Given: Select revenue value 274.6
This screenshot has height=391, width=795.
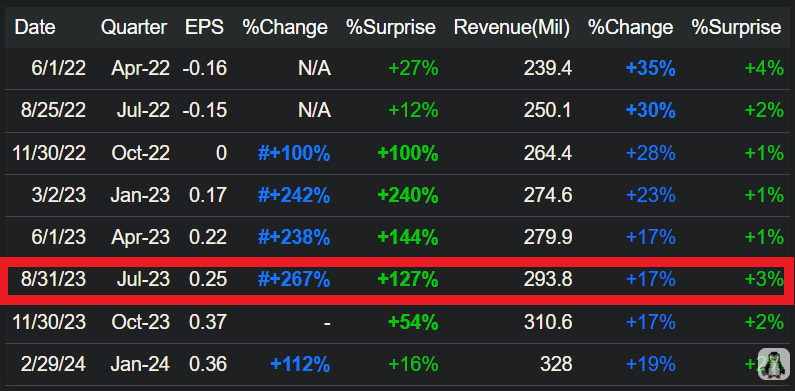Looking at the screenshot, I should pyautogui.click(x=548, y=195).
